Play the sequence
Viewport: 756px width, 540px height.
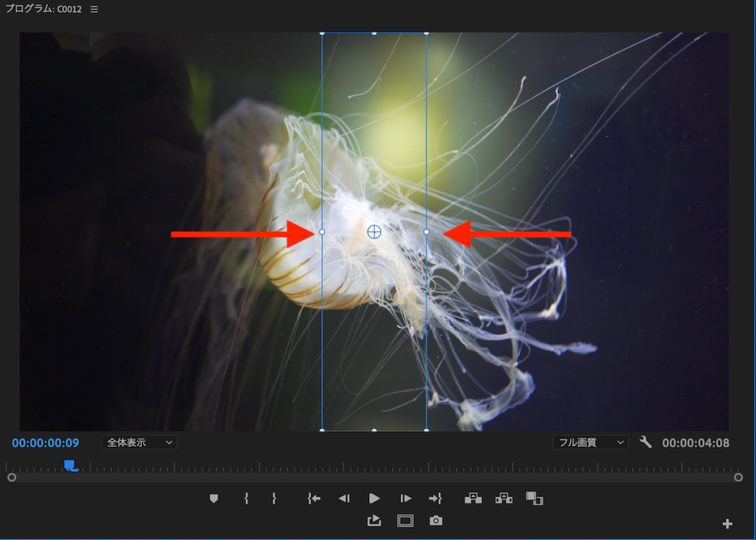(x=374, y=499)
